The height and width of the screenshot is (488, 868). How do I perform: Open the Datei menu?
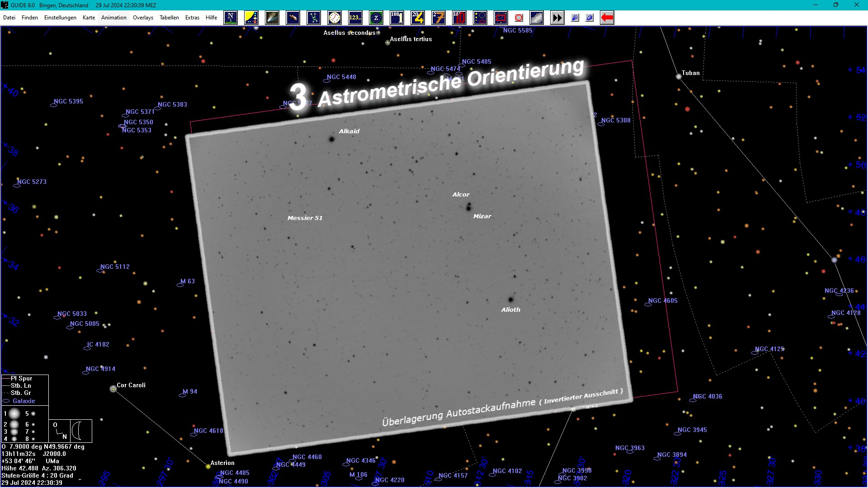pos(9,18)
